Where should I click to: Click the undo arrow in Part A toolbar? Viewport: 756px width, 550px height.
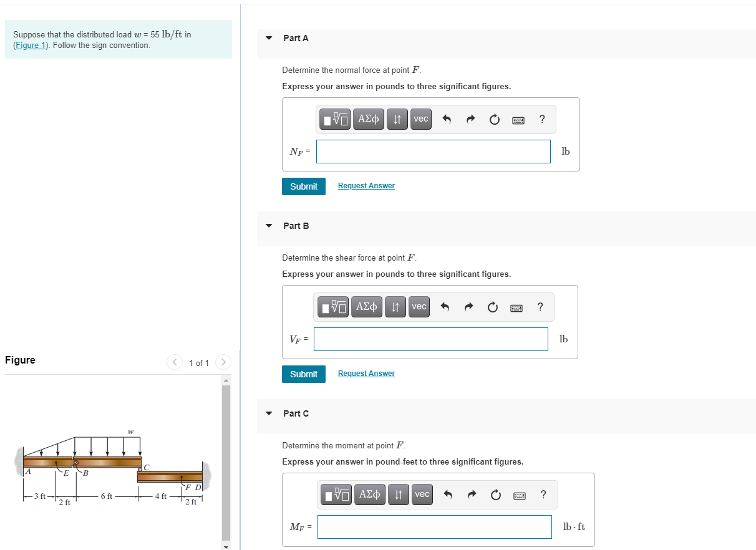click(447, 118)
